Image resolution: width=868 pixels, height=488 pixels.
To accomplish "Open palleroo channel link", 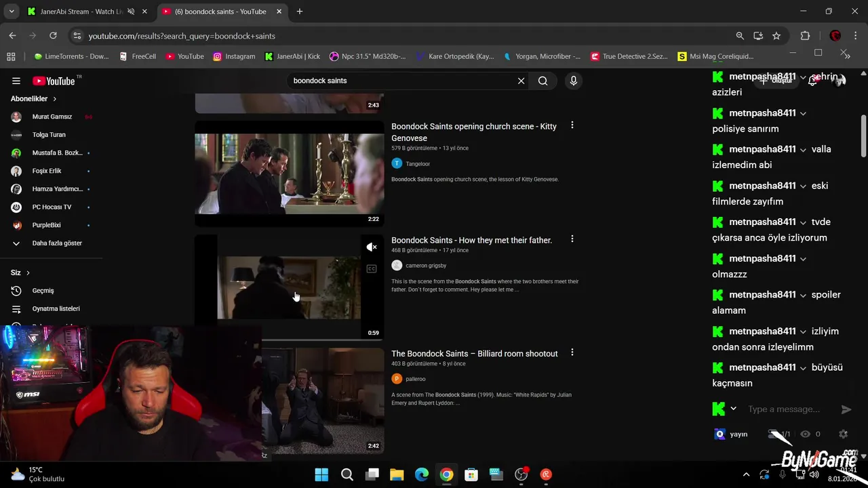I will (416, 379).
